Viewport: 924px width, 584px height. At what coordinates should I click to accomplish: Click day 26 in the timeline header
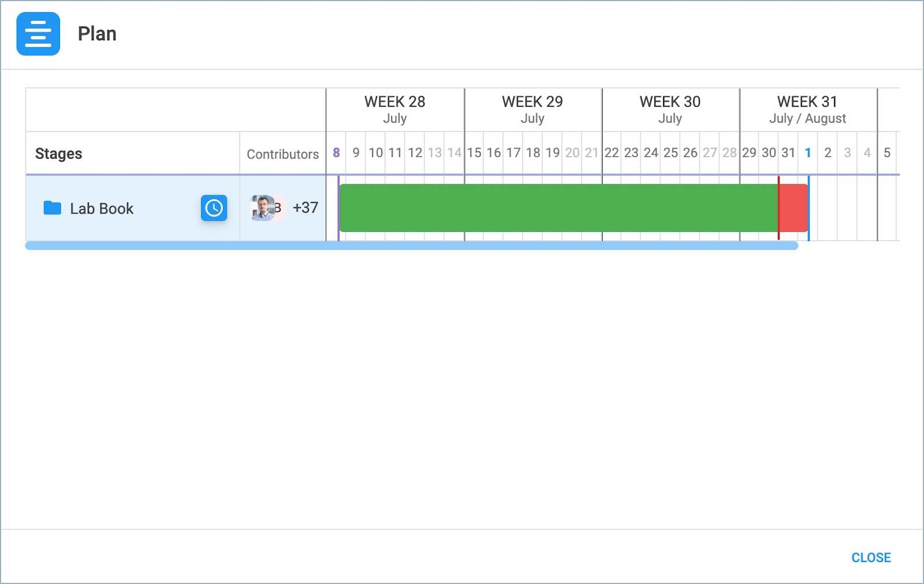pos(690,153)
